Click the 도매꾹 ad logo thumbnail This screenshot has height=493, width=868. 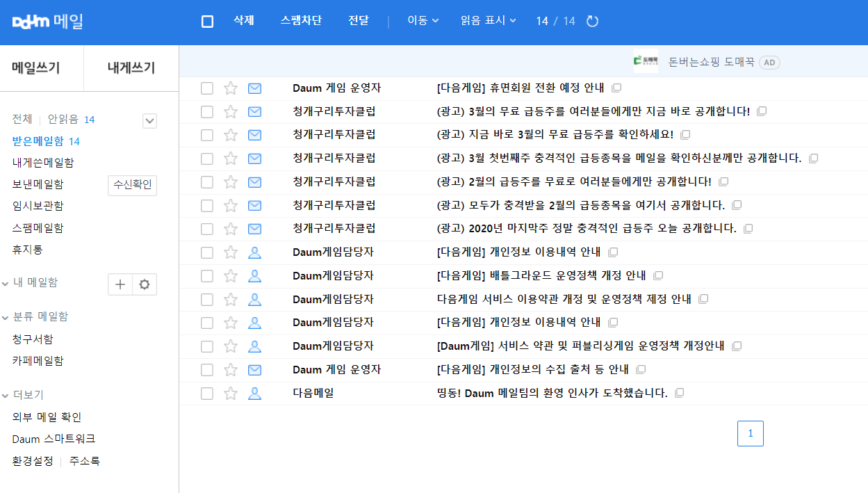pyautogui.click(x=646, y=63)
